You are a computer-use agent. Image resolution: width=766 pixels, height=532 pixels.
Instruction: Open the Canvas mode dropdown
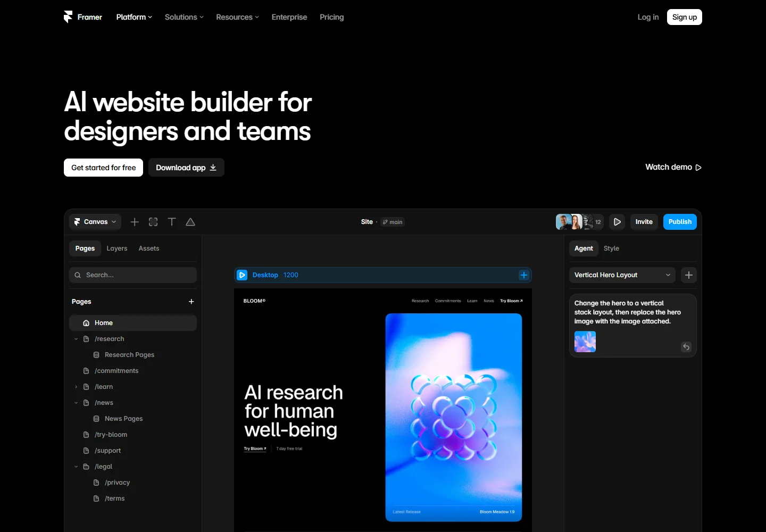[95, 222]
